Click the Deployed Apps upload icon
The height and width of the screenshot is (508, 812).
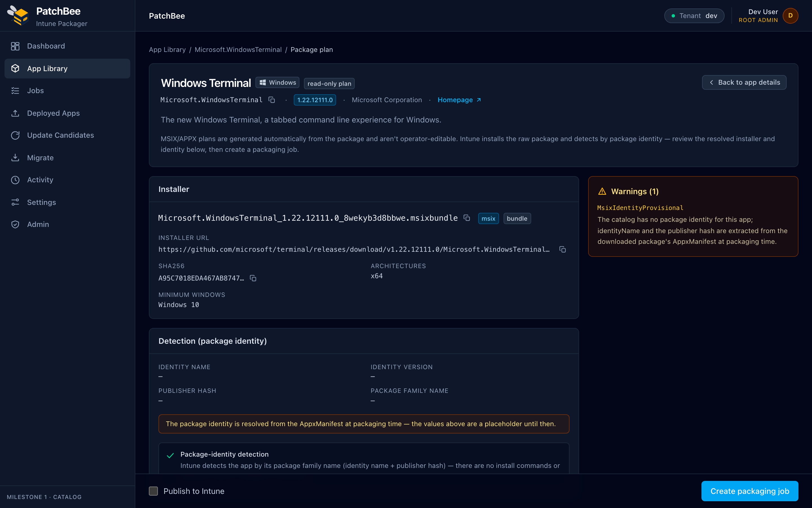15,113
